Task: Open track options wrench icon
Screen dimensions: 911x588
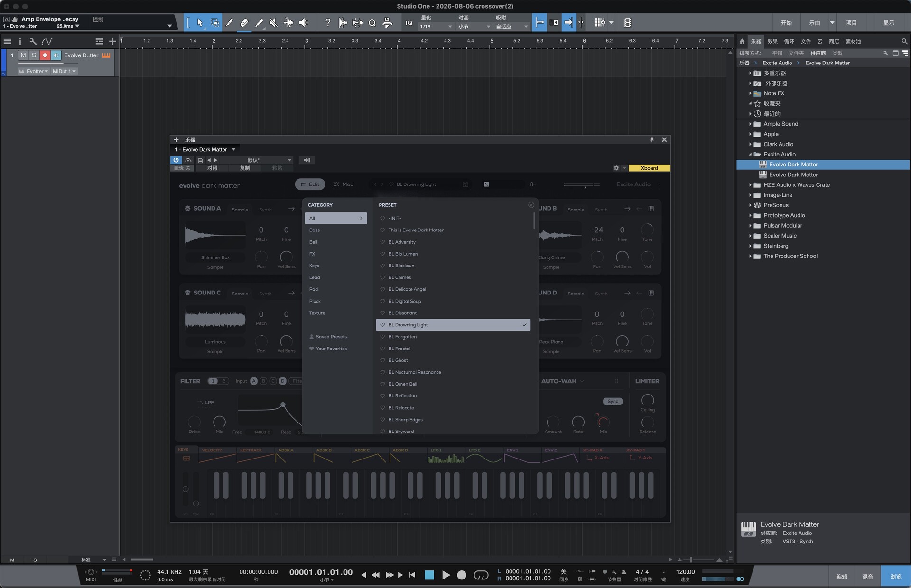Action: coord(33,41)
